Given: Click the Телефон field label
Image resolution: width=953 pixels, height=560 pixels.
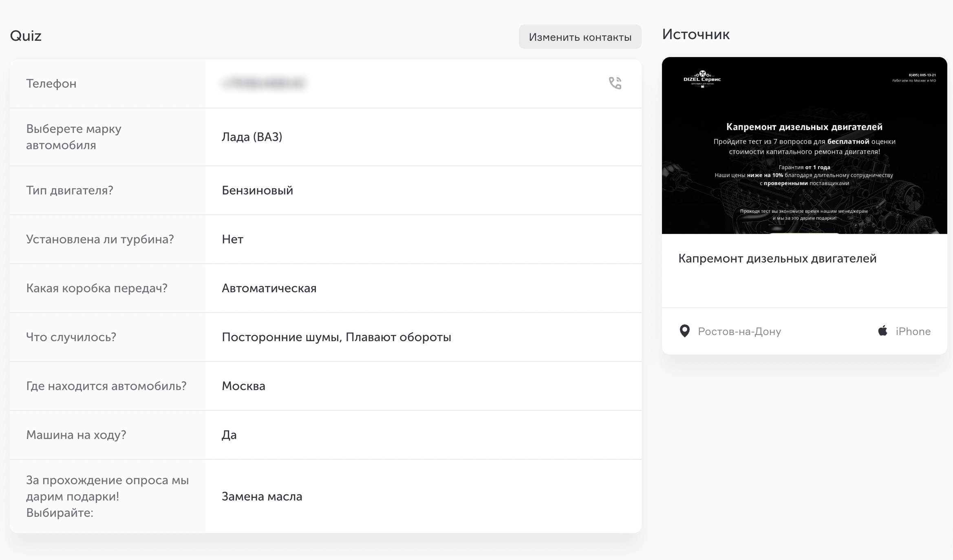Looking at the screenshot, I should [x=51, y=84].
